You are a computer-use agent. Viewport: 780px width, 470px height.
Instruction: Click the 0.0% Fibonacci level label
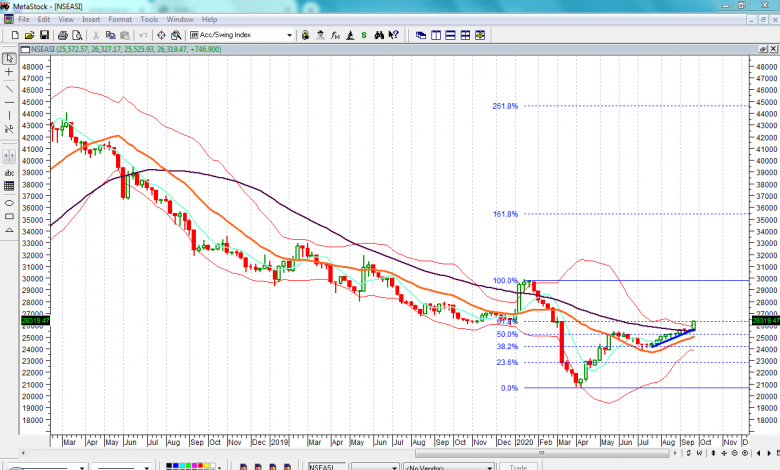509,388
